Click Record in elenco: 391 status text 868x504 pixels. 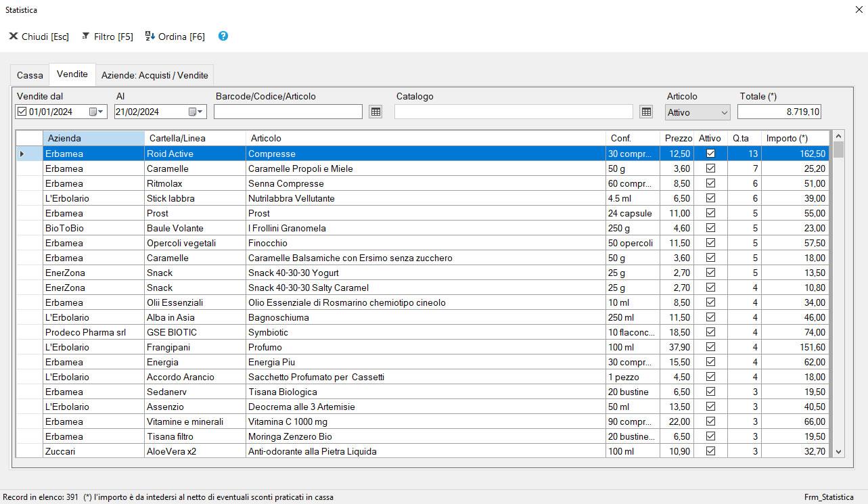point(41,497)
